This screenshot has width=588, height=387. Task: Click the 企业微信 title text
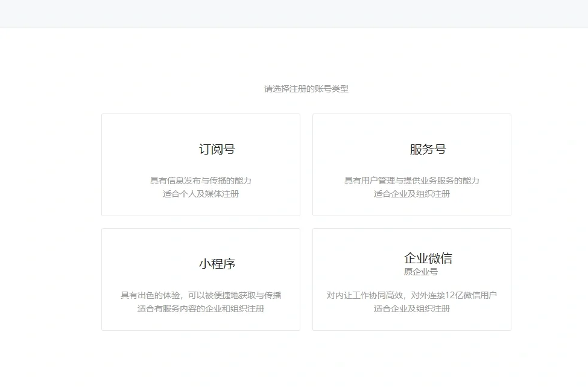click(x=428, y=258)
